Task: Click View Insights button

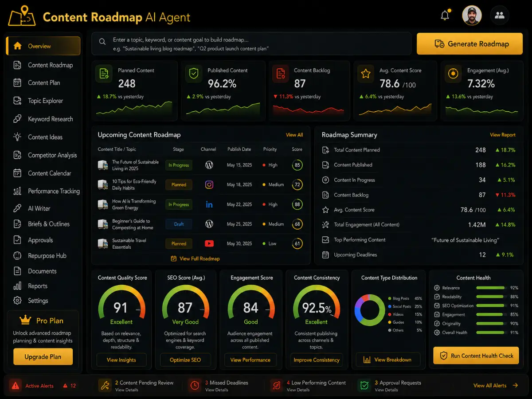Action: [x=121, y=360]
